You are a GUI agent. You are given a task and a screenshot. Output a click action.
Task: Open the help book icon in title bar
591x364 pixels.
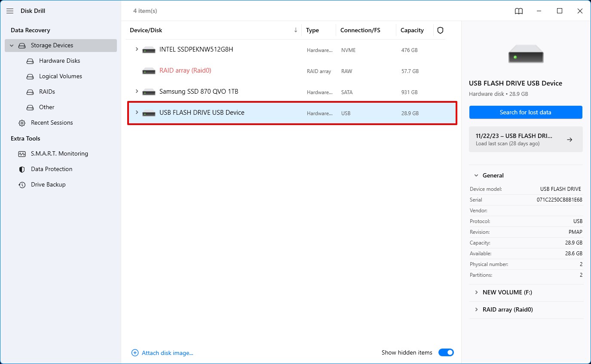(519, 11)
